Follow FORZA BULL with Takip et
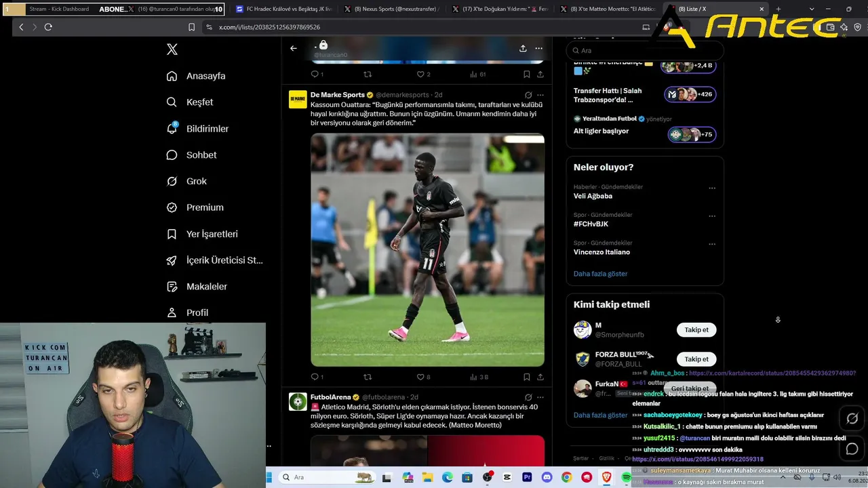The width and height of the screenshot is (868, 488). tap(696, 359)
